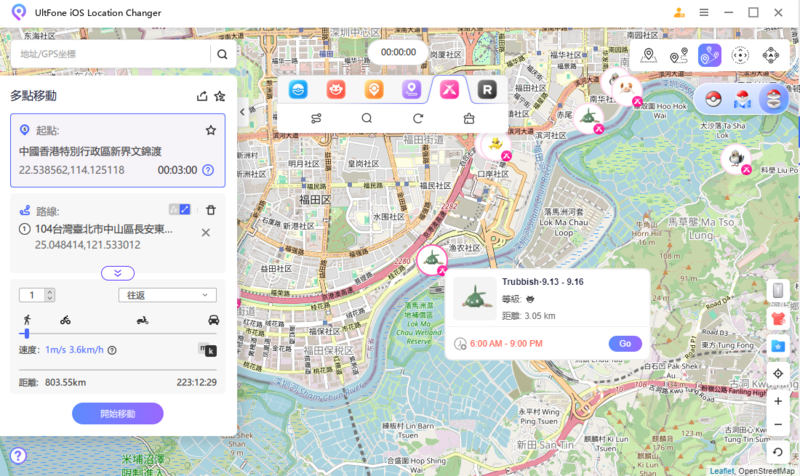800x476 pixels.
Task: Open the orange location pin tab
Action: tap(374, 90)
